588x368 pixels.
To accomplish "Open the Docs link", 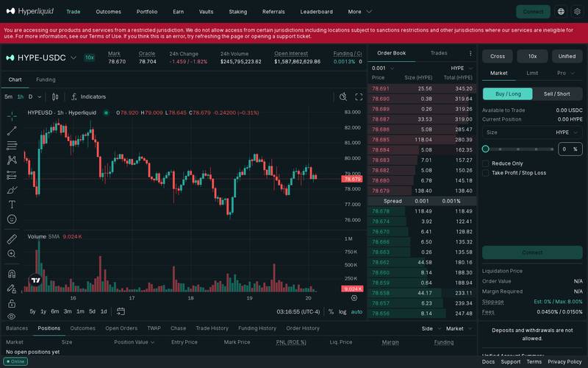I will pyautogui.click(x=488, y=361).
